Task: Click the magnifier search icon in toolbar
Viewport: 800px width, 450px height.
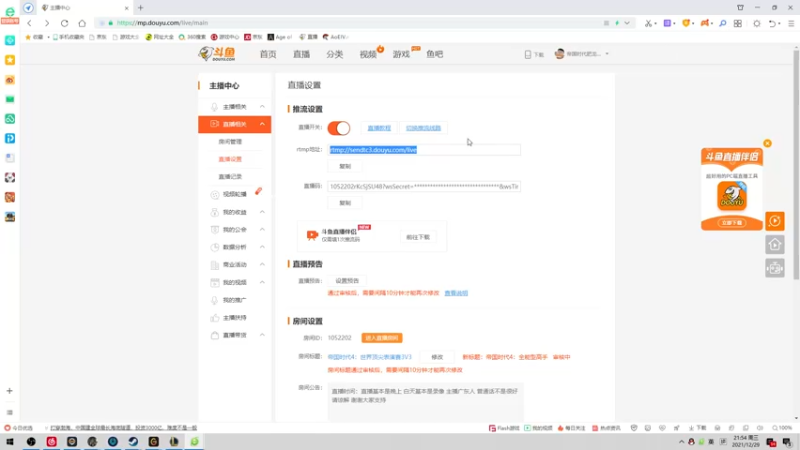Action: (722, 23)
